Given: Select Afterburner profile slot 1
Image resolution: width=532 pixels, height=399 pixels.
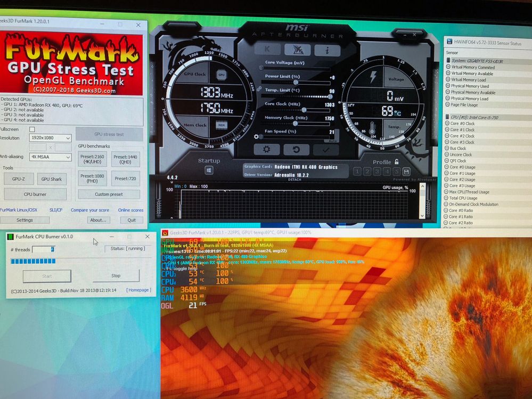Looking at the screenshot, I should point(357,172).
